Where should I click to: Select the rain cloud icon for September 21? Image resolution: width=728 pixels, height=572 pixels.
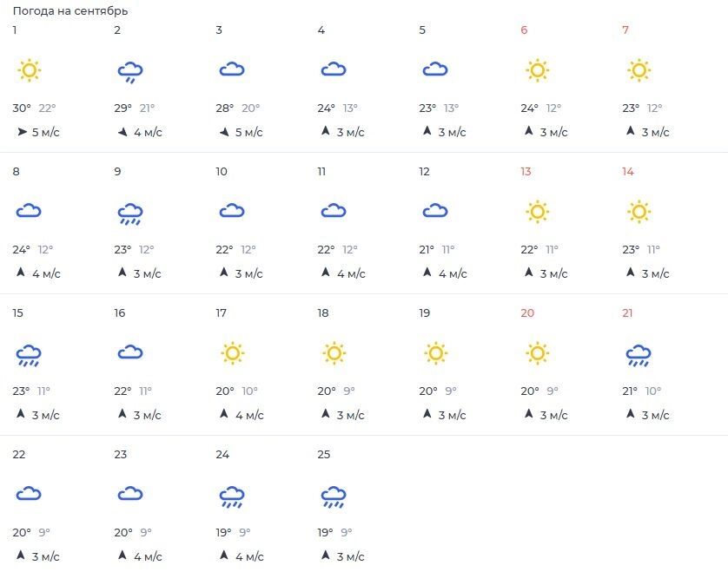click(639, 355)
